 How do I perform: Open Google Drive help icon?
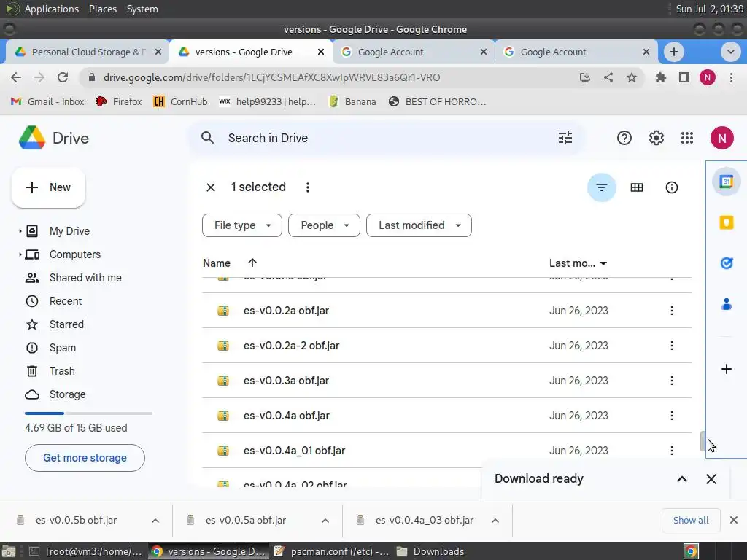coord(624,138)
